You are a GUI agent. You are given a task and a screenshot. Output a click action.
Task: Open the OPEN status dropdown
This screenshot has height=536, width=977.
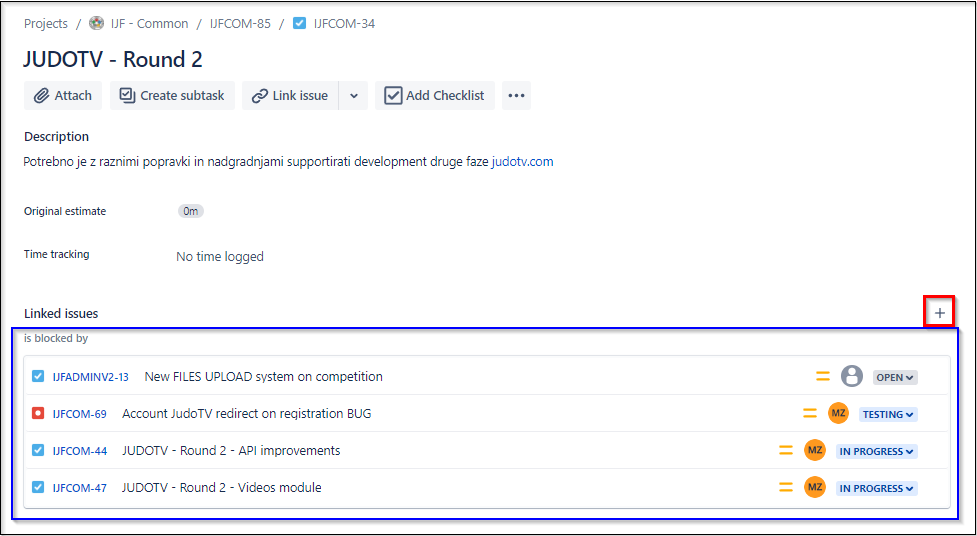coord(895,377)
